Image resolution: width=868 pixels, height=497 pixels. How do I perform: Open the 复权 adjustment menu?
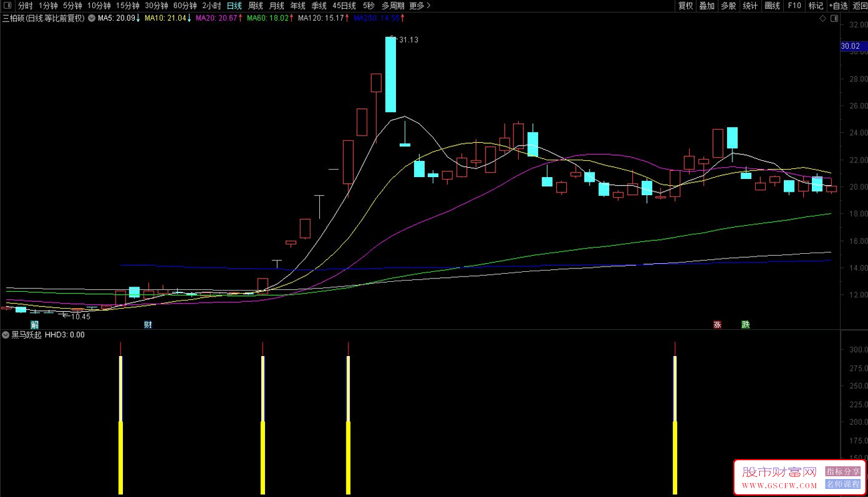tap(686, 6)
